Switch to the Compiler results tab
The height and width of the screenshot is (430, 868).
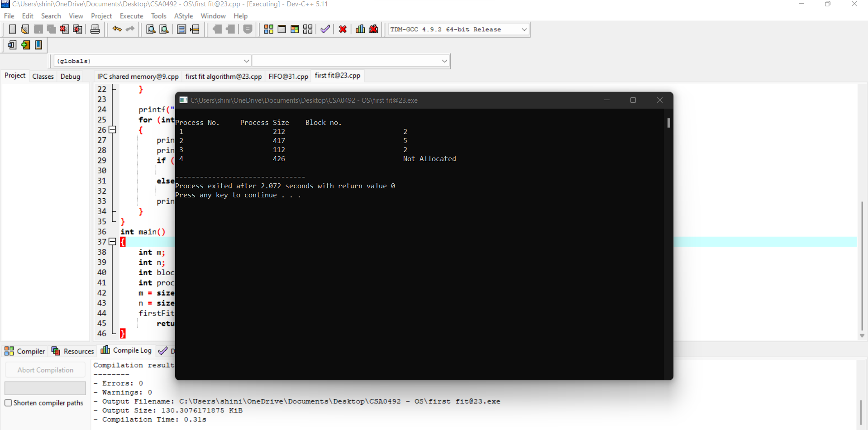25,351
